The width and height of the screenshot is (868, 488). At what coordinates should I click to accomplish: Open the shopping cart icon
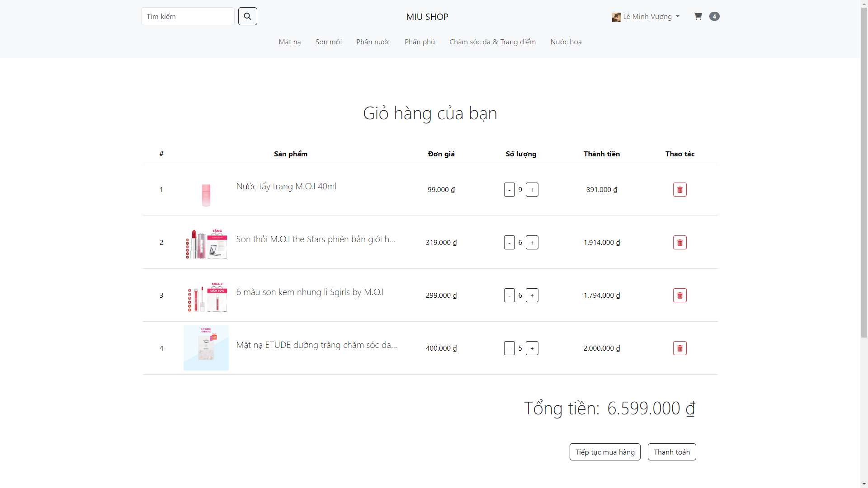(x=698, y=16)
